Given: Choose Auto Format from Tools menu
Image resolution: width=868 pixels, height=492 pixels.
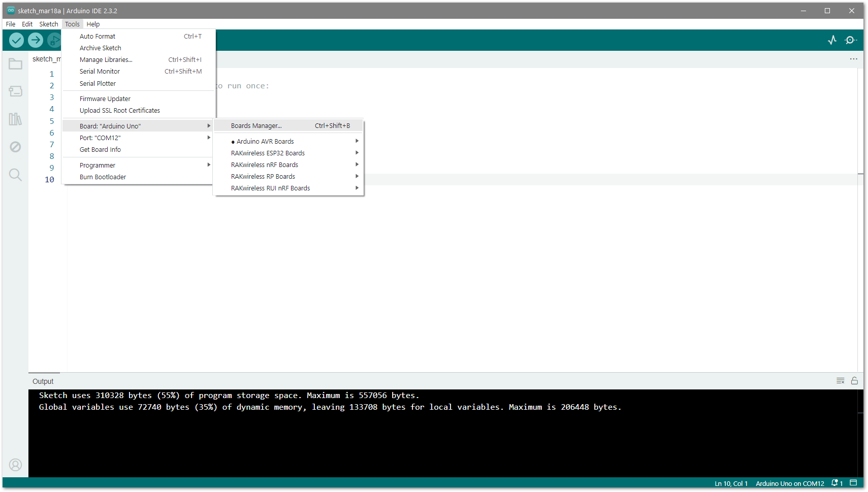Looking at the screenshot, I should 139,37.
